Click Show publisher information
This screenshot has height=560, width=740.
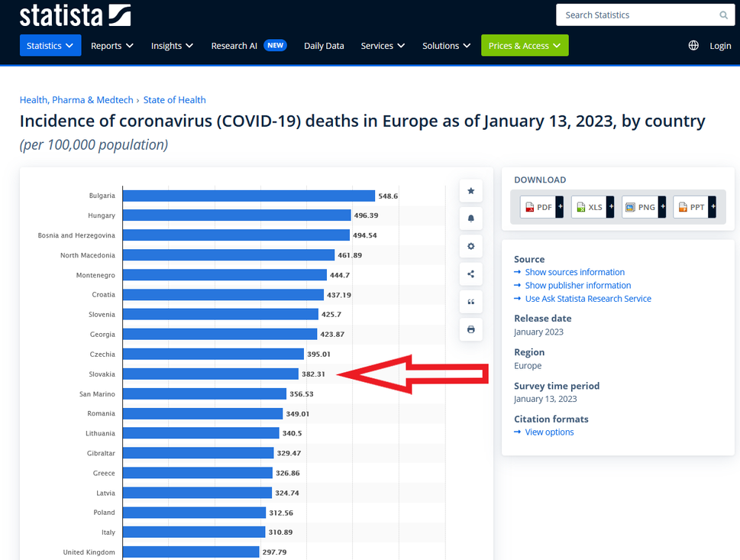(x=578, y=285)
